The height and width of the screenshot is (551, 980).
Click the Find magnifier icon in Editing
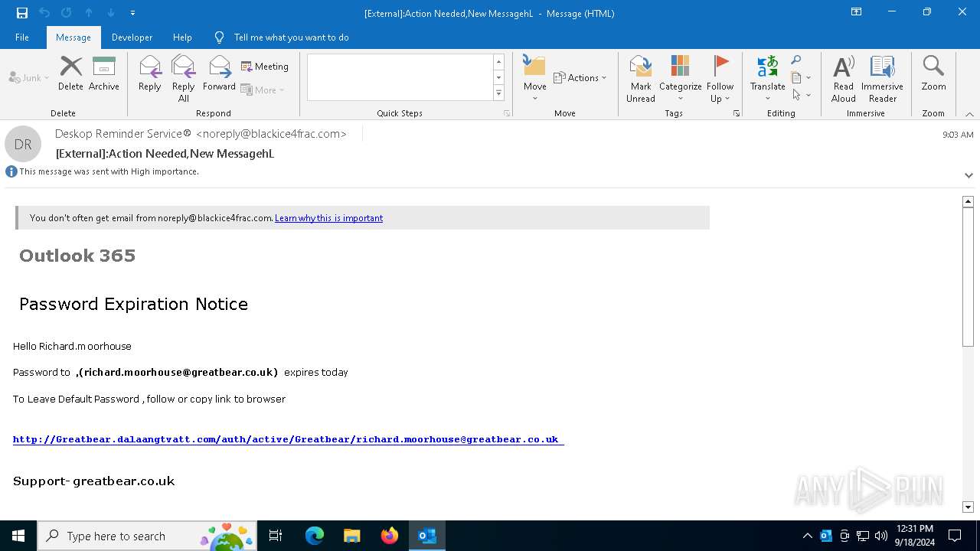[796, 60]
